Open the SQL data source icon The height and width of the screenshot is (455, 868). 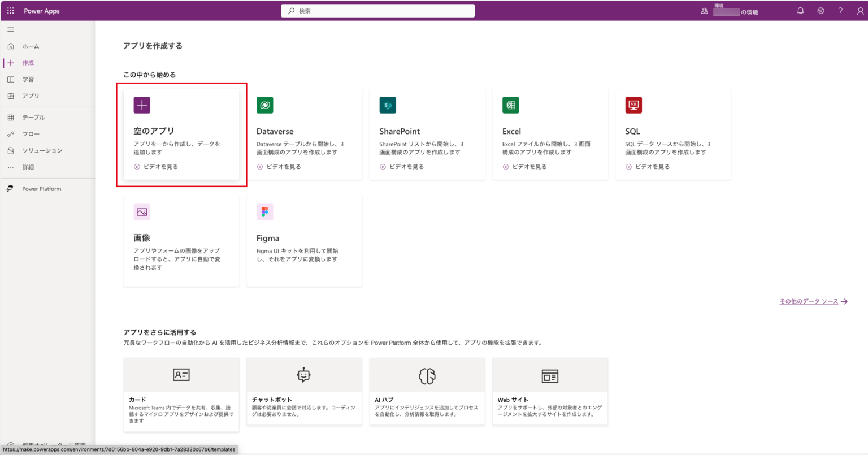point(633,105)
